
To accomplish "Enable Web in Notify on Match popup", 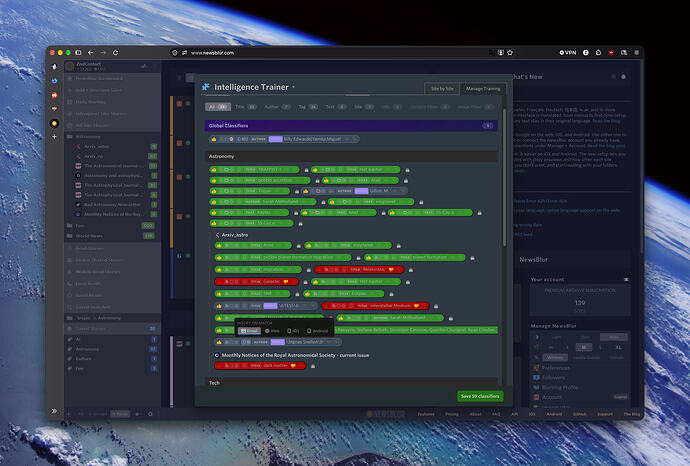I will point(272,331).
